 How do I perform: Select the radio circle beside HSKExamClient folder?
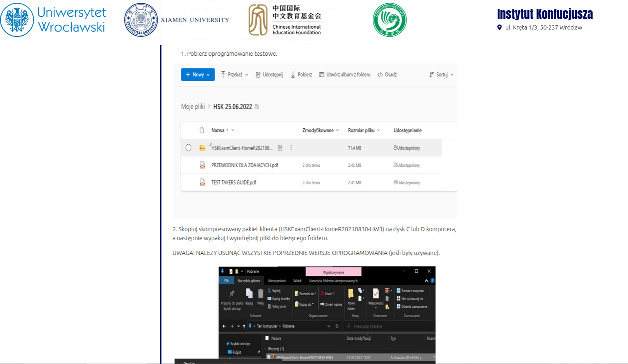pyautogui.click(x=188, y=148)
